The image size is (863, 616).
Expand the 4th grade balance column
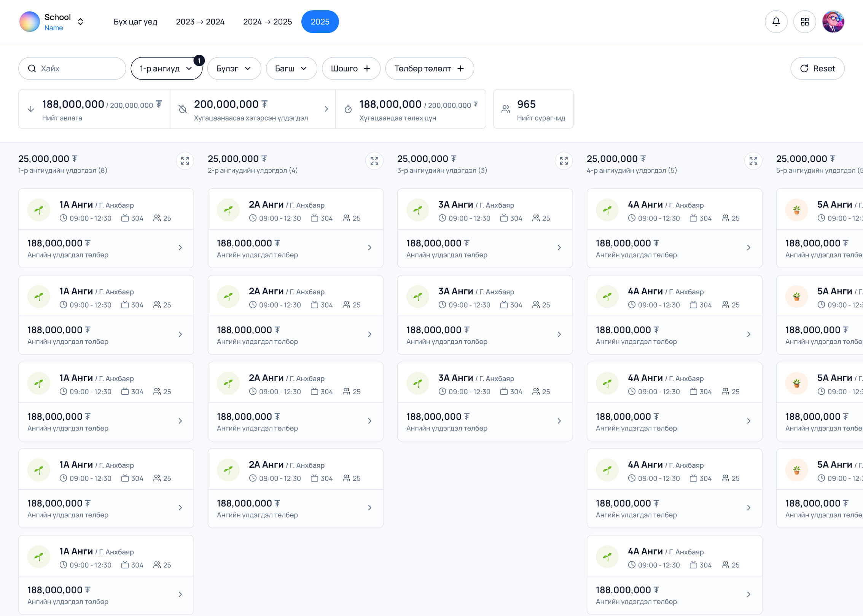(x=753, y=161)
